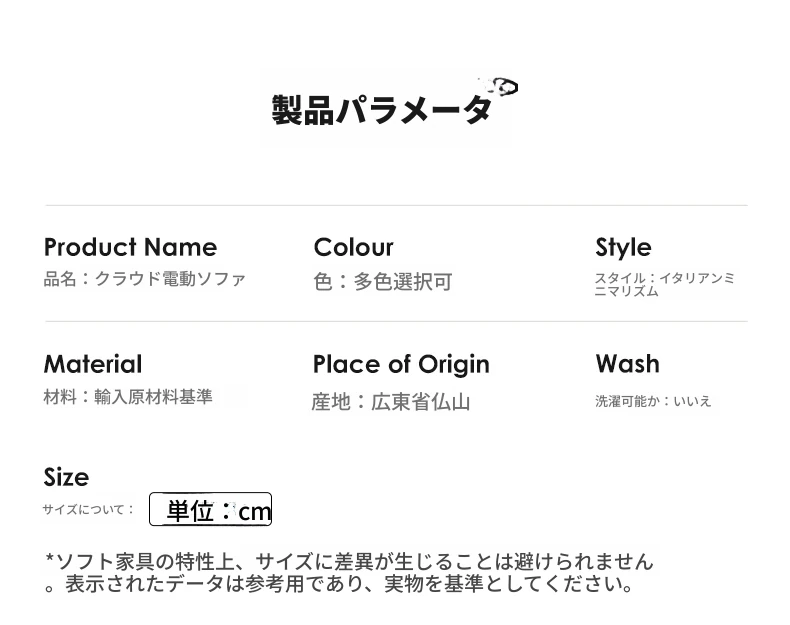This screenshot has height=625, width=790.
Task: Select the Wash heading
Action: (x=627, y=364)
